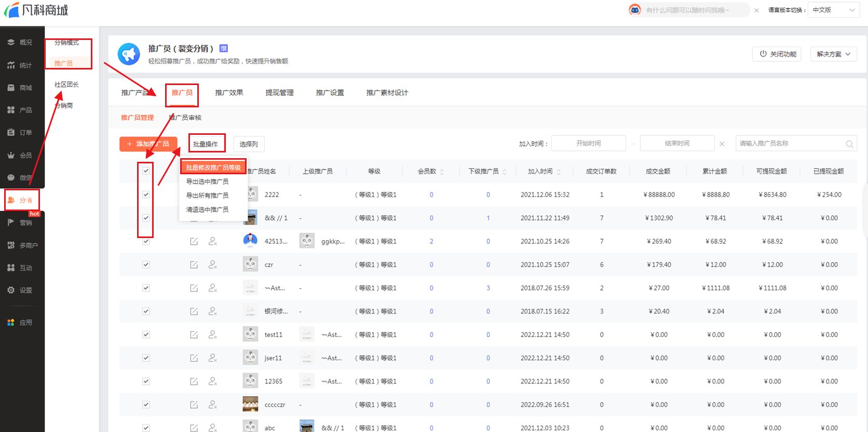This screenshot has height=432, width=868.
Task: Click edit icon for the 银河修... row
Action: (x=194, y=311)
